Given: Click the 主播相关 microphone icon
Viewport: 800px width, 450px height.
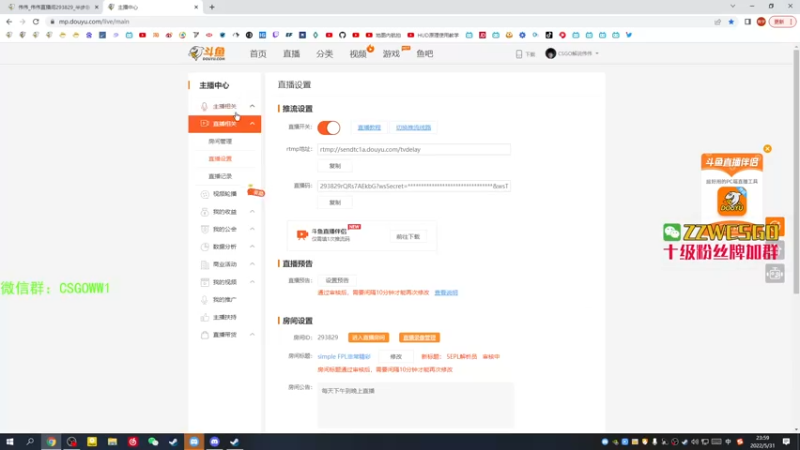Looking at the screenshot, I should click(204, 106).
